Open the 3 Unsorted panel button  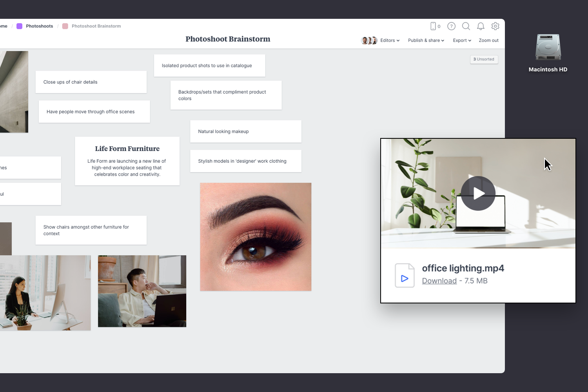point(484,60)
